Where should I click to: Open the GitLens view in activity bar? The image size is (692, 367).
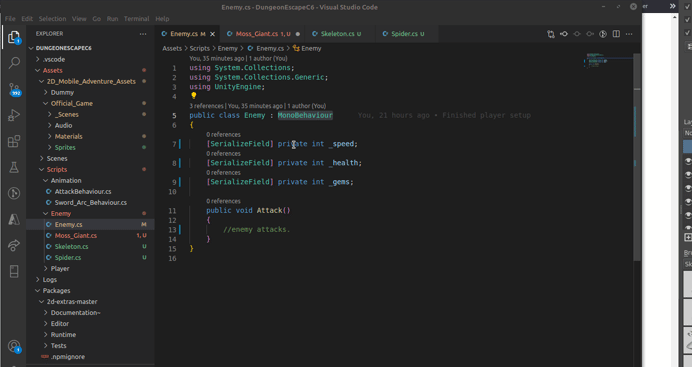(14, 193)
